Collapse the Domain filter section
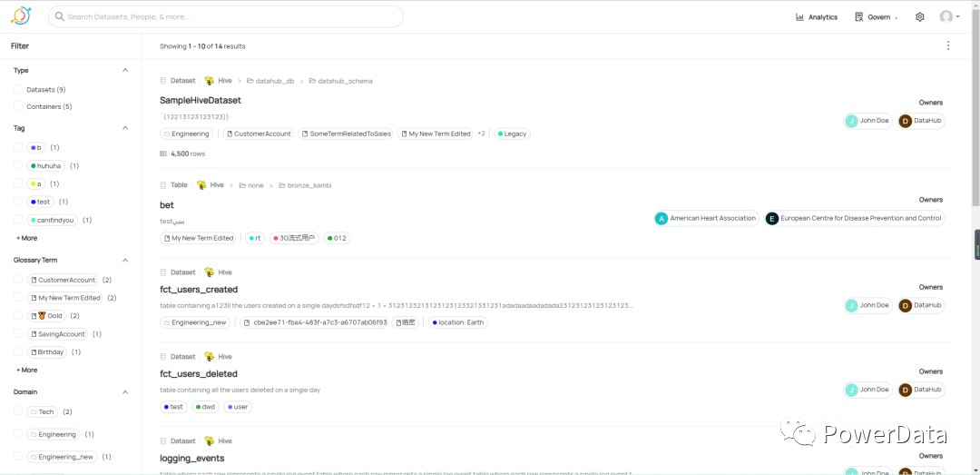The height and width of the screenshot is (475, 980). coord(125,391)
